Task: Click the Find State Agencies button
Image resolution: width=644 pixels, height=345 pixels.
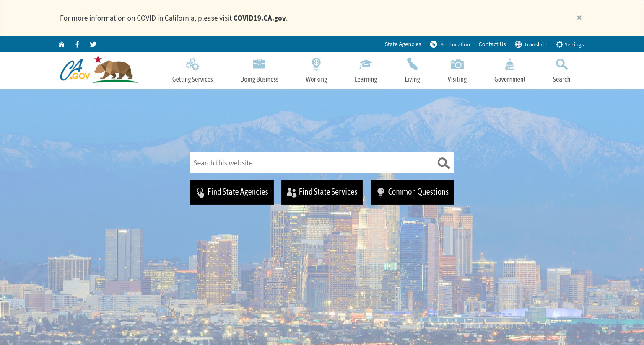Action: (232, 192)
